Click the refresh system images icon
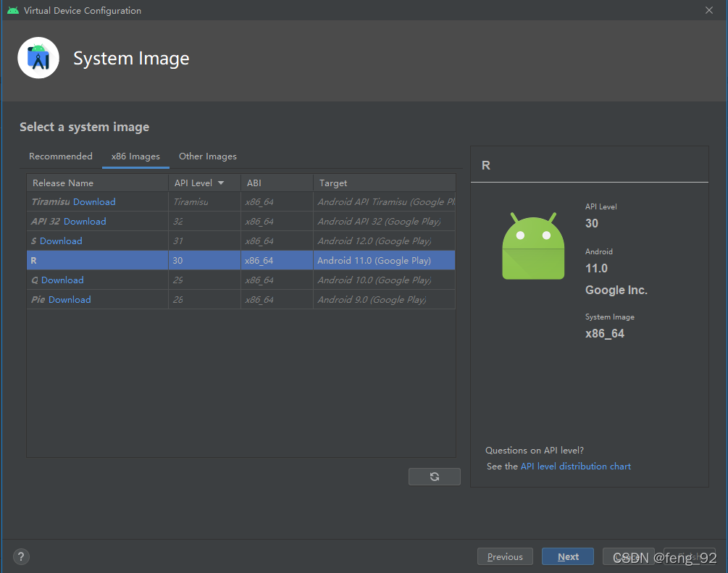 pyautogui.click(x=434, y=476)
